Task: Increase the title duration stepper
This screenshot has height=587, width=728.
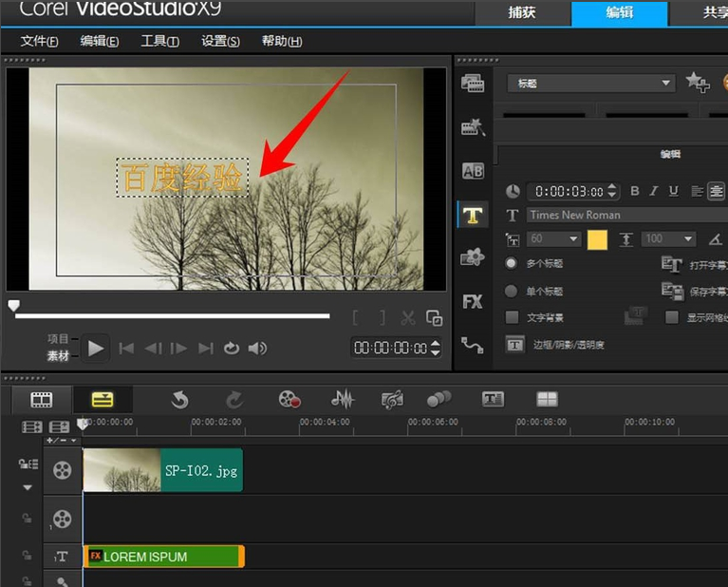Action: point(612,187)
